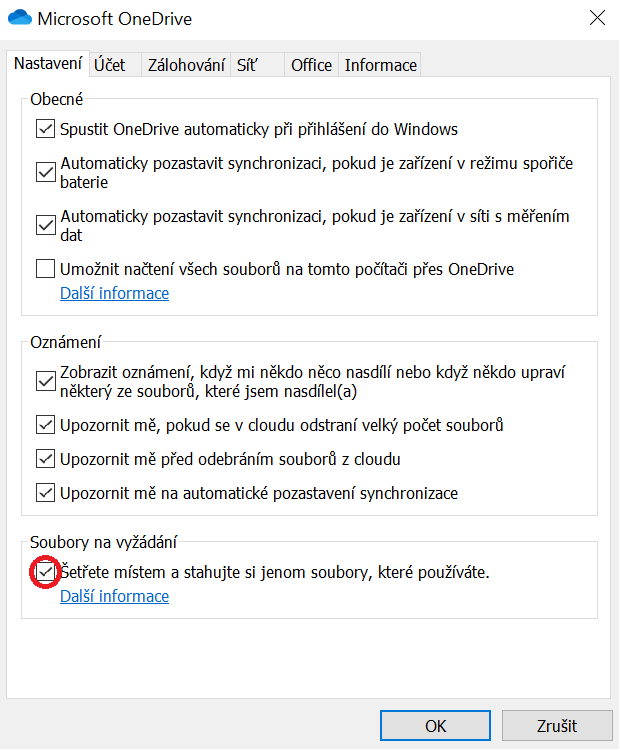Uncheck warning about many files removed in cloud
Screen dimensions: 620x750
(45, 425)
